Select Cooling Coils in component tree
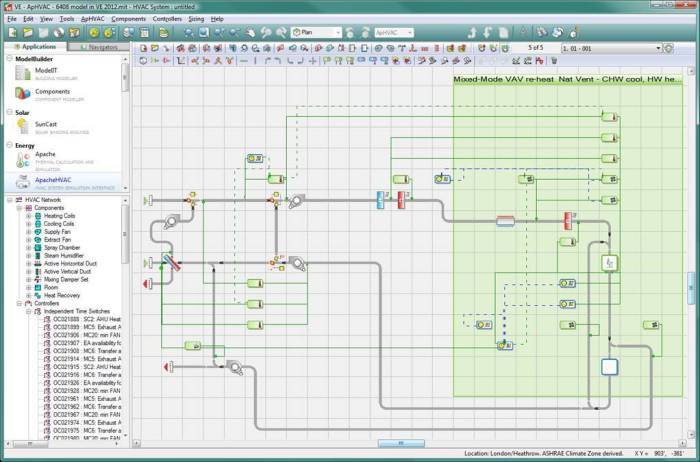The image size is (700, 462). tap(58, 224)
